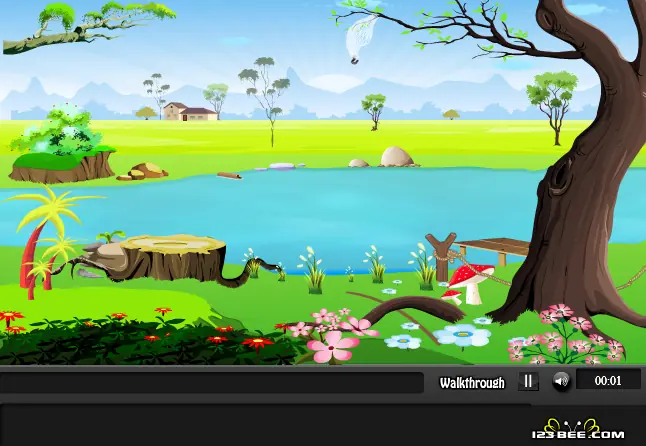Click the small green sprout on stump rock
This screenshot has width=646, height=446.
(x=110, y=236)
